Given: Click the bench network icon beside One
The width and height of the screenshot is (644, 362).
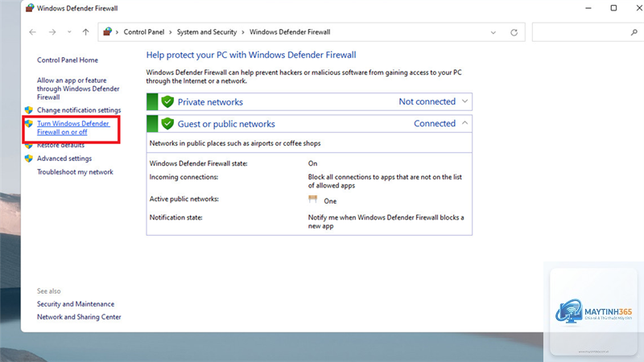Looking at the screenshot, I should click(313, 199).
